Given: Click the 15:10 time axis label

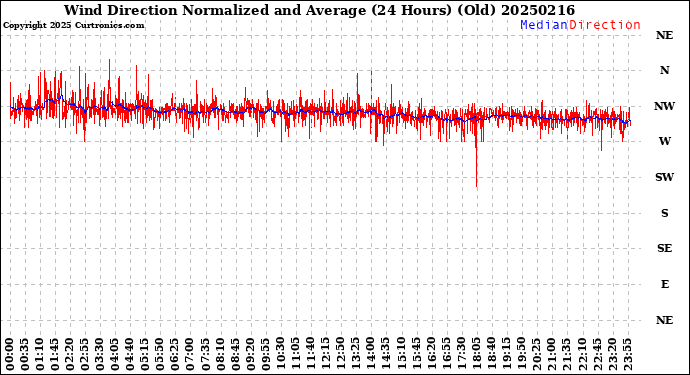Looking at the screenshot, I should [401, 354].
